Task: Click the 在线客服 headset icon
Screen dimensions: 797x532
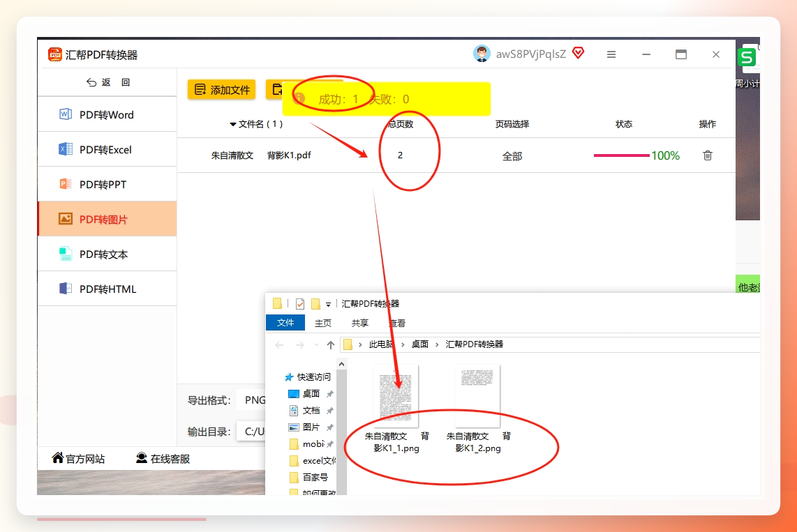Action: [x=141, y=458]
